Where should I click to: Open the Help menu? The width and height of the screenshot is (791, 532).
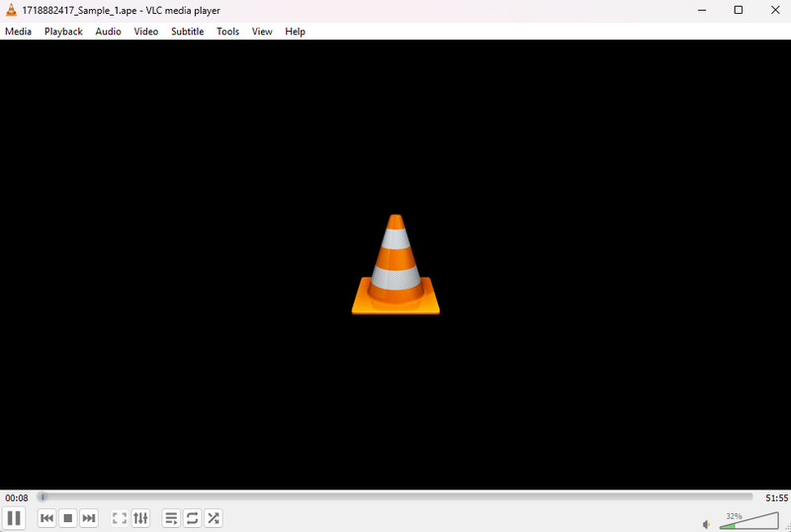tap(295, 32)
